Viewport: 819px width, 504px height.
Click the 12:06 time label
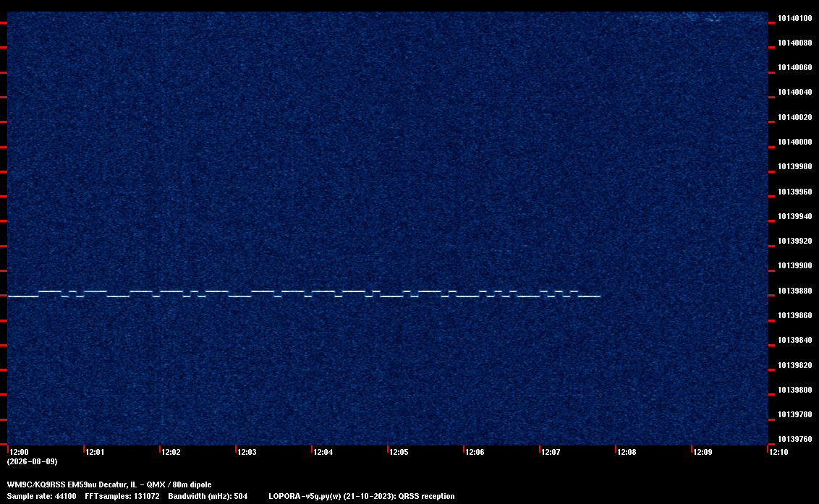pyautogui.click(x=475, y=452)
